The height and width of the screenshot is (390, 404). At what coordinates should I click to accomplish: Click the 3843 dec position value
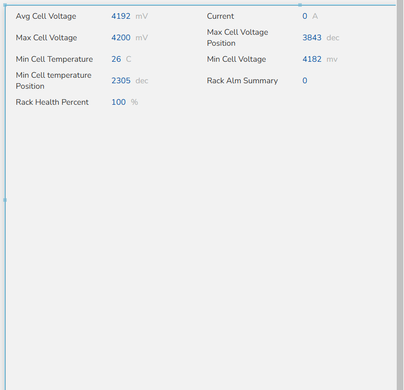click(312, 38)
